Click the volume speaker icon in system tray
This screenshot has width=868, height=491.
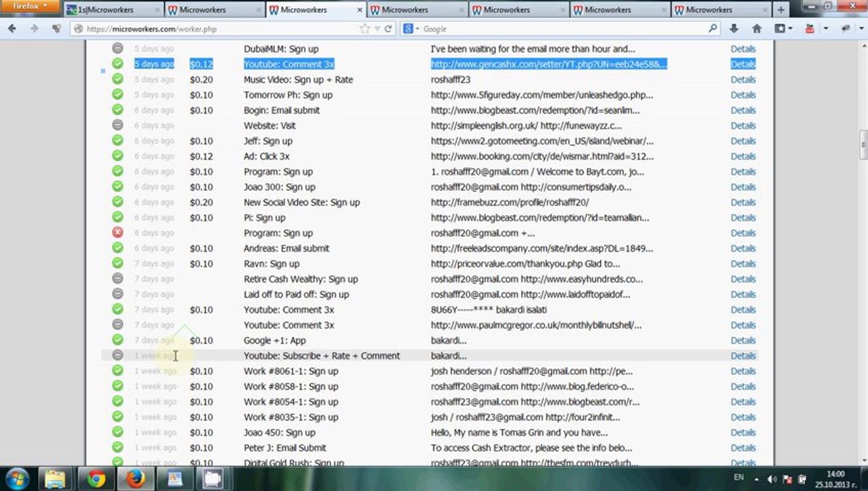click(x=772, y=479)
